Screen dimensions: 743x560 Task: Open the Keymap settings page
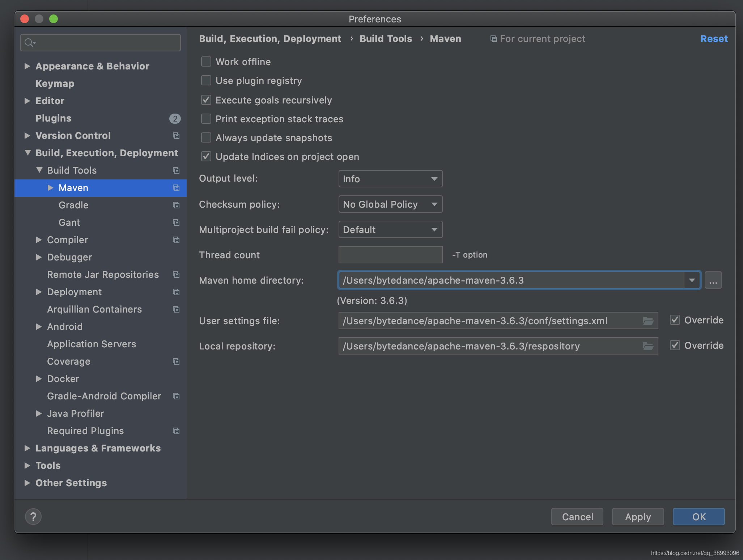55,84
